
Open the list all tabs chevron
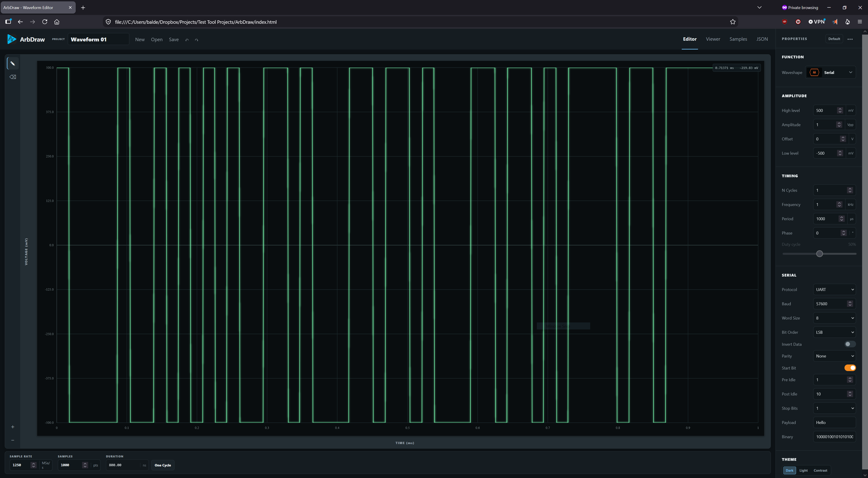click(x=759, y=7)
